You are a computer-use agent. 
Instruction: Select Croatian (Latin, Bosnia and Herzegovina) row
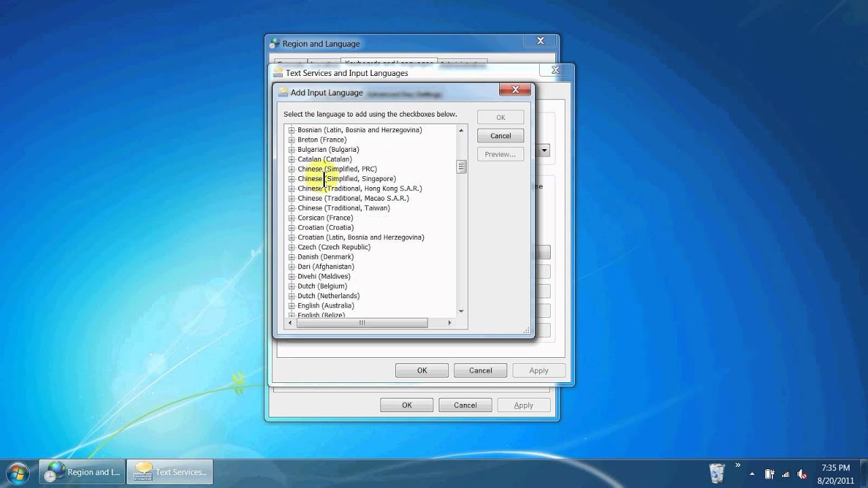pyautogui.click(x=361, y=237)
